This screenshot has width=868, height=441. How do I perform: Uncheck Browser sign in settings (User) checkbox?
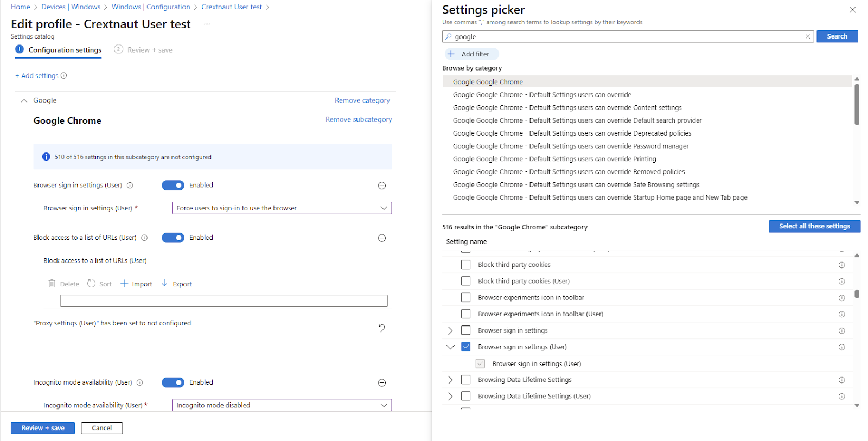point(465,347)
